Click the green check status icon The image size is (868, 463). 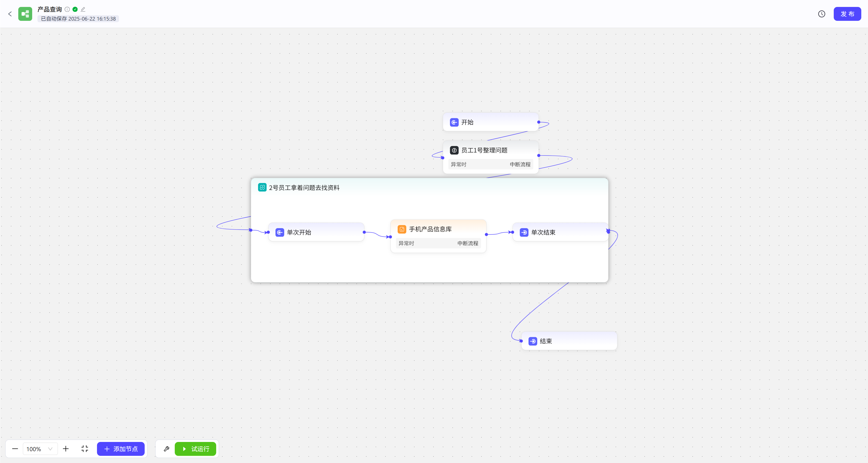pos(75,9)
